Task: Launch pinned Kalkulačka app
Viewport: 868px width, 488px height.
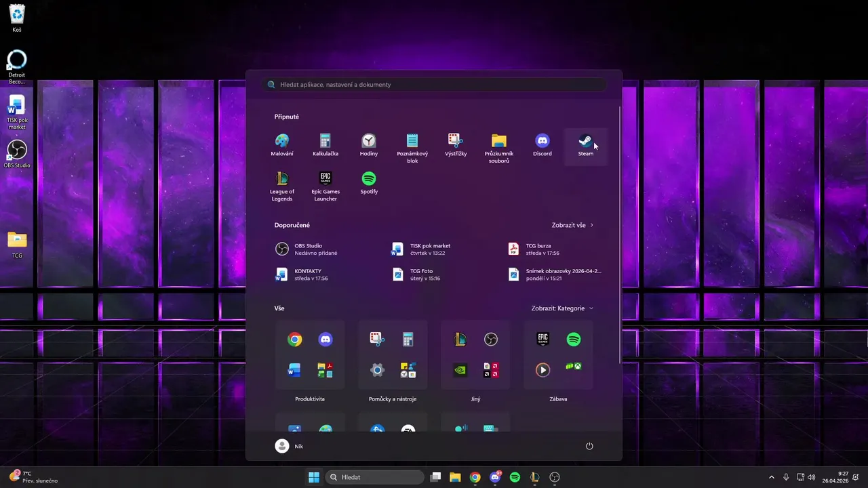Action: point(325,145)
